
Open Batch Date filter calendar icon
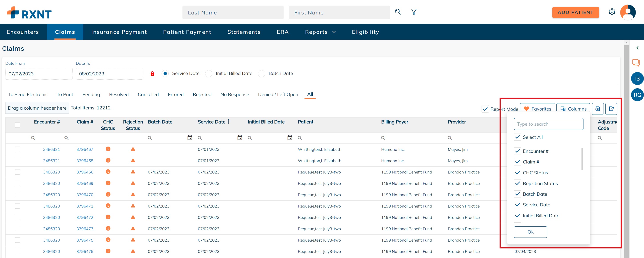coord(190,138)
